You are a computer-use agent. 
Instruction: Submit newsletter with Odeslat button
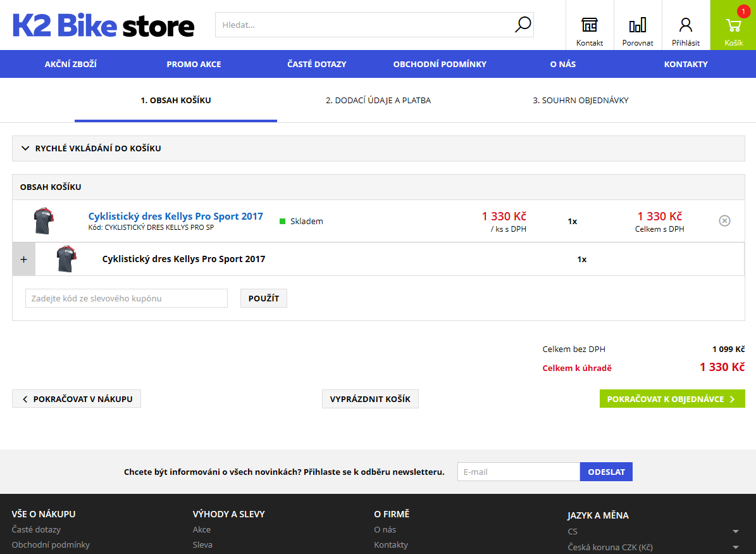tap(606, 472)
